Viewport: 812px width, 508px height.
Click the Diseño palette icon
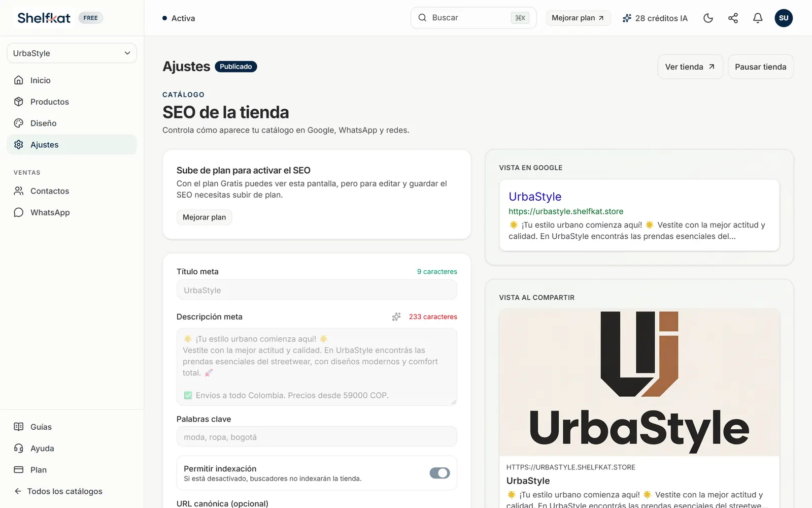pos(19,123)
